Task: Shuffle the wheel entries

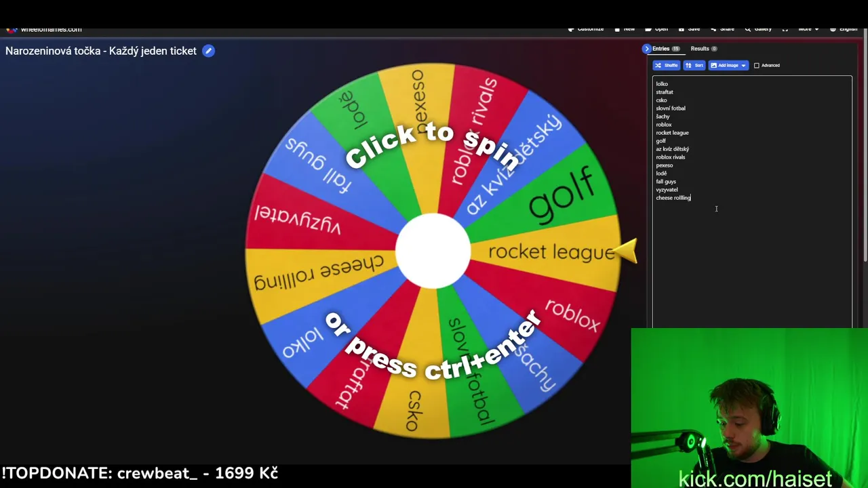Action: pos(666,65)
